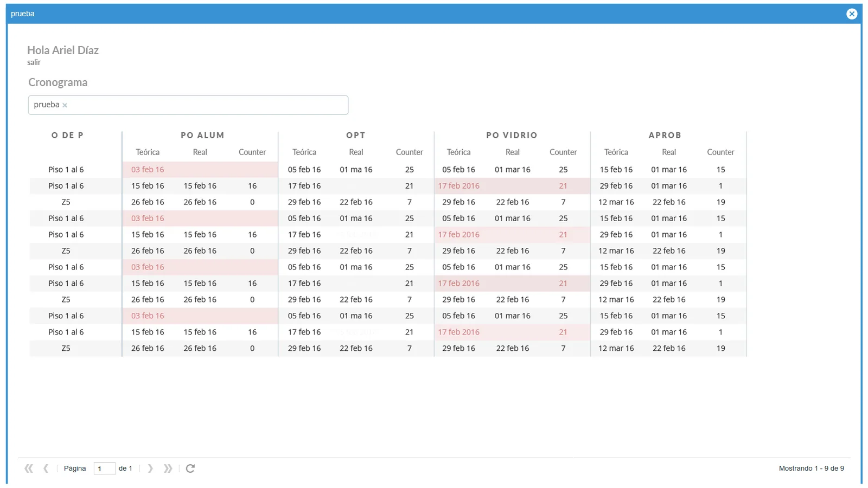This screenshot has height=488, width=868.
Task: Select the OPT column group header
Action: point(356,136)
